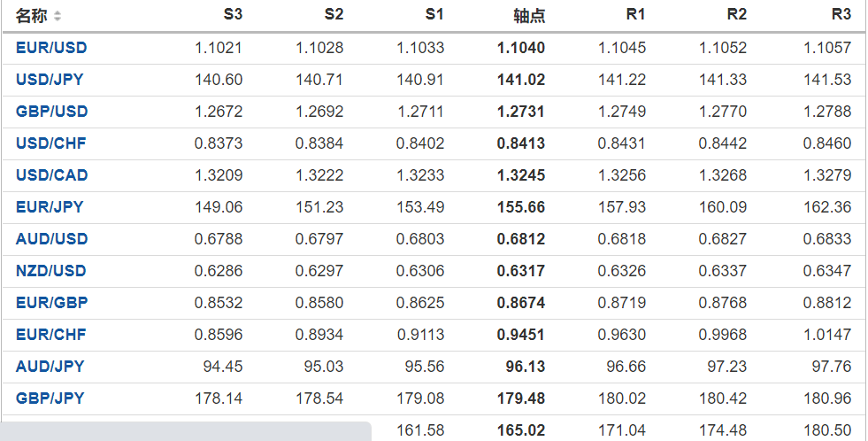Open the AUD/USD pair link

click(x=51, y=239)
